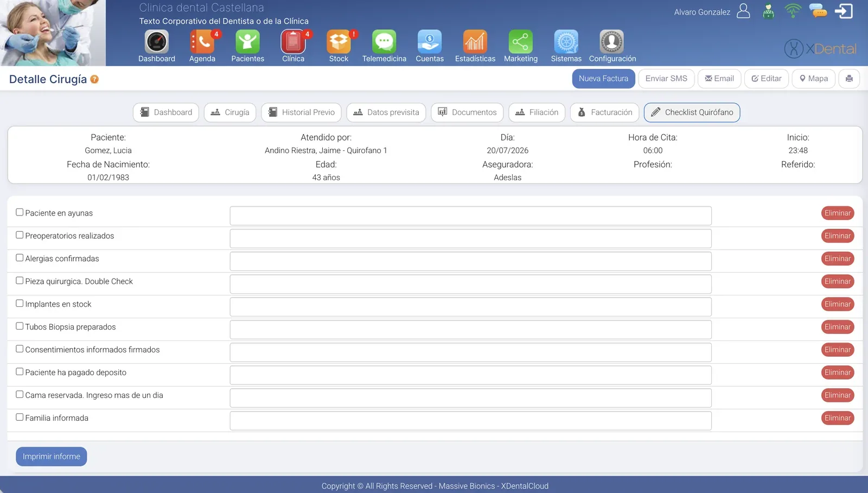The height and width of the screenshot is (493, 868).
Task: Click the print icon button
Action: 849,79
